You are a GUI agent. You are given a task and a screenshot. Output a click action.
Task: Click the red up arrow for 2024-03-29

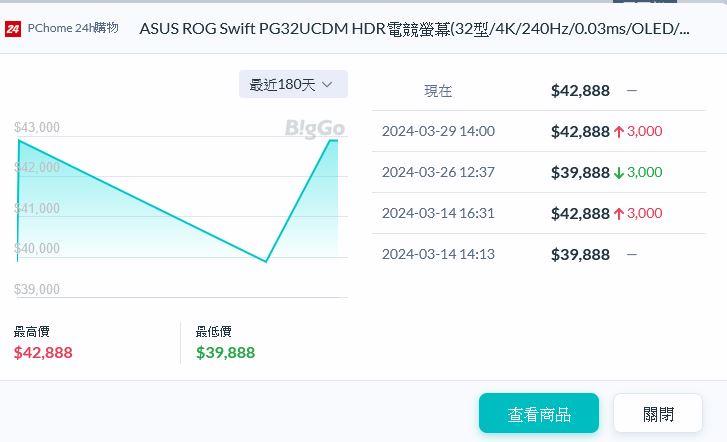pos(619,131)
